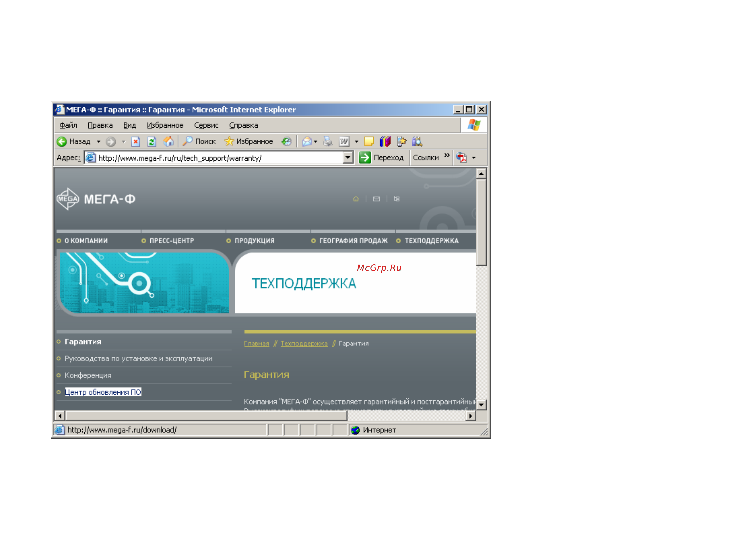Click the toolbar icon after the books
The image size is (756, 535).
pos(401,141)
